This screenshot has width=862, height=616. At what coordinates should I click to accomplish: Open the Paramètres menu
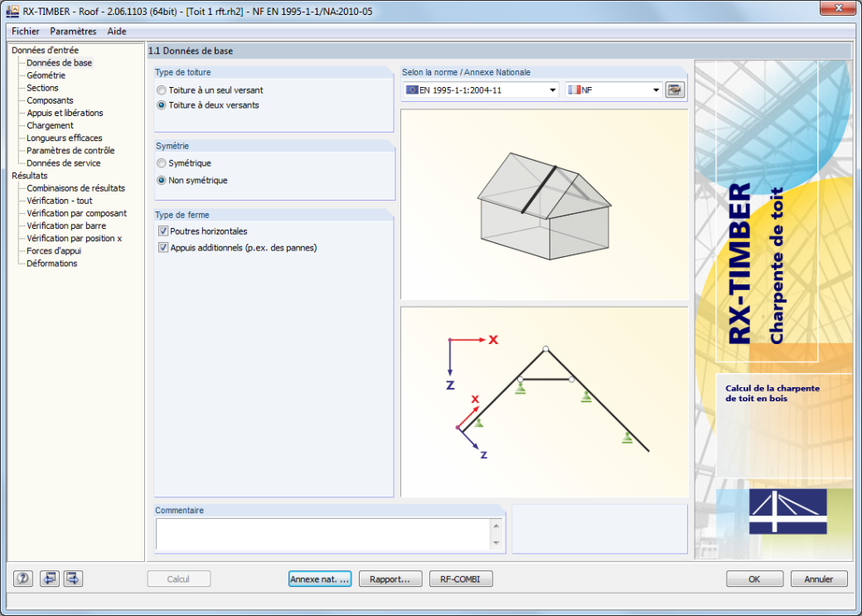click(73, 32)
